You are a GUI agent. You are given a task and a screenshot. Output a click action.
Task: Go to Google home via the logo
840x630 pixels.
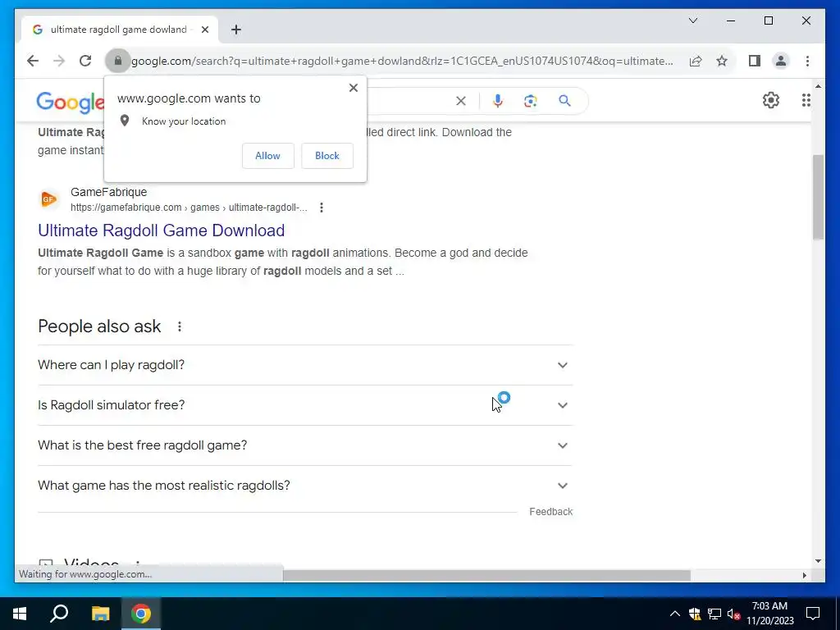click(x=70, y=102)
